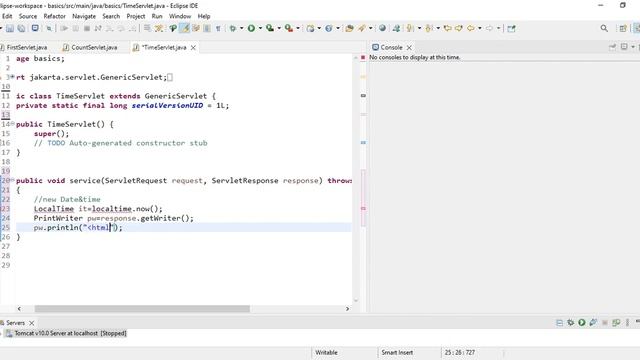
Task: Click the Previous Annotation toolbar icon
Action: click(x=429, y=28)
